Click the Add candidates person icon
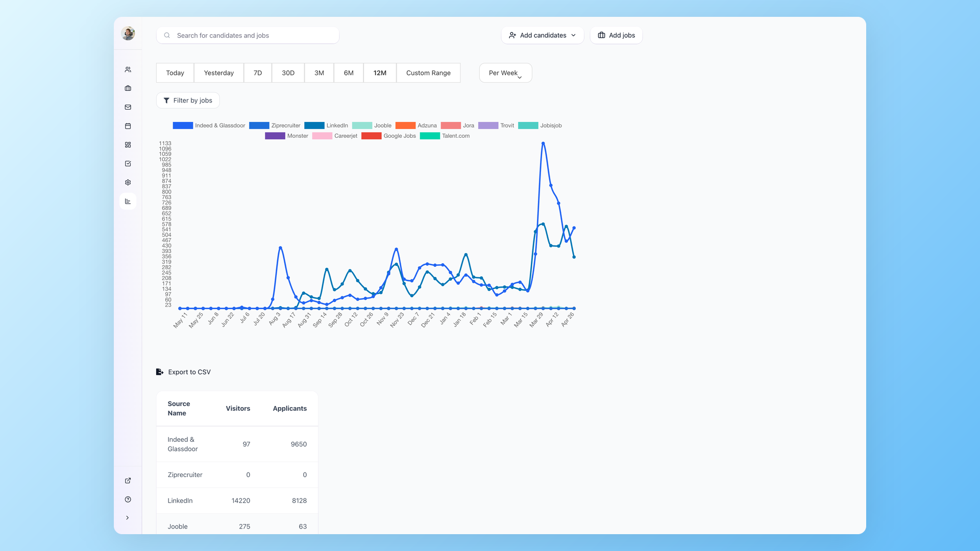The image size is (980, 551). click(512, 35)
